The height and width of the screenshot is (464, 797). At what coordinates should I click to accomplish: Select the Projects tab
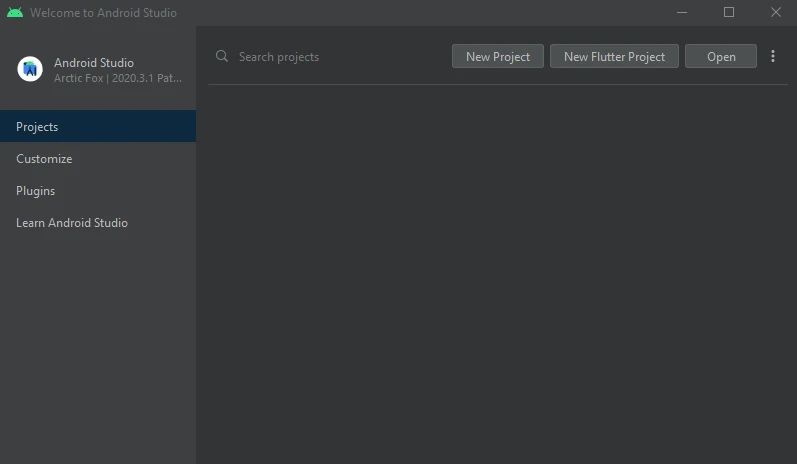pos(98,126)
